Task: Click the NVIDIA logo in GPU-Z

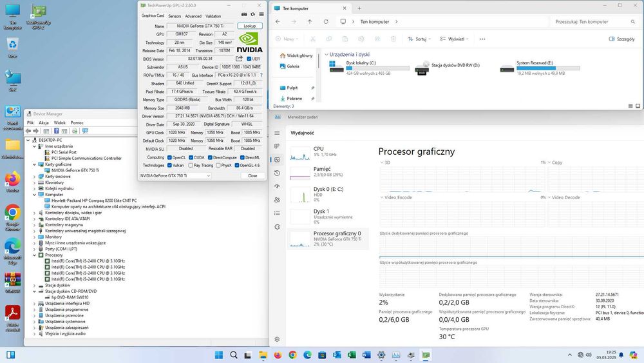Action: [249, 43]
